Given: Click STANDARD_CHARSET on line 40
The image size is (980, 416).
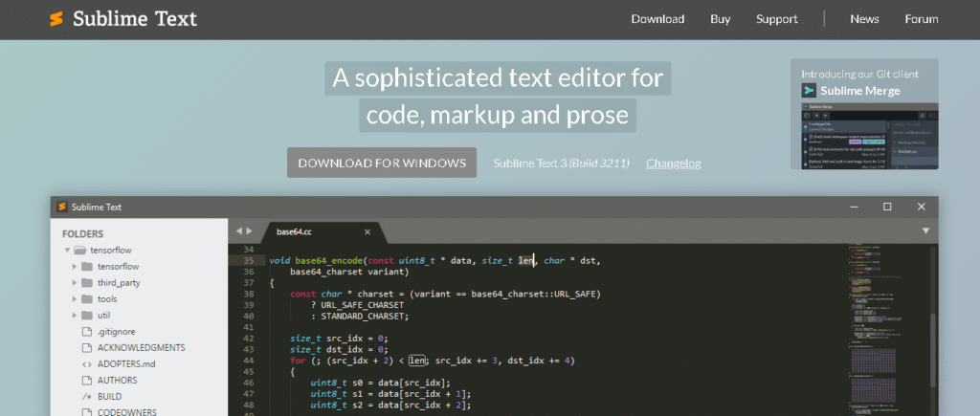Looking at the screenshot, I should point(363,316).
